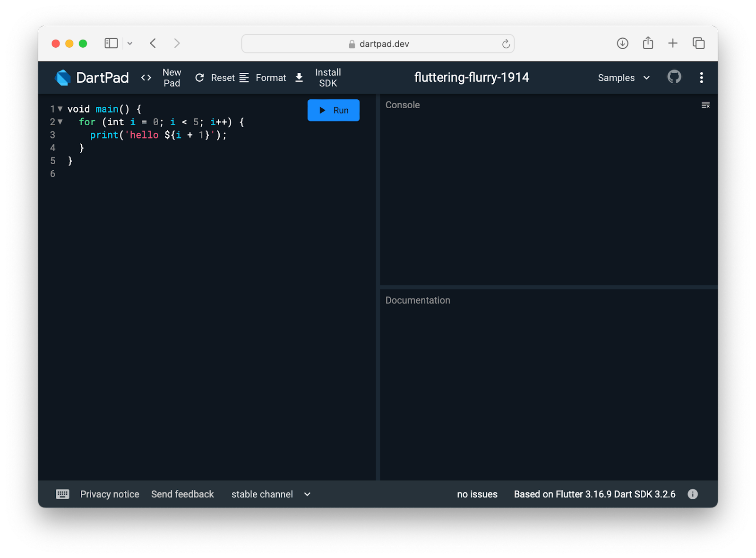Click the Send feedback link

pyautogui.click(x=182, y=494)
